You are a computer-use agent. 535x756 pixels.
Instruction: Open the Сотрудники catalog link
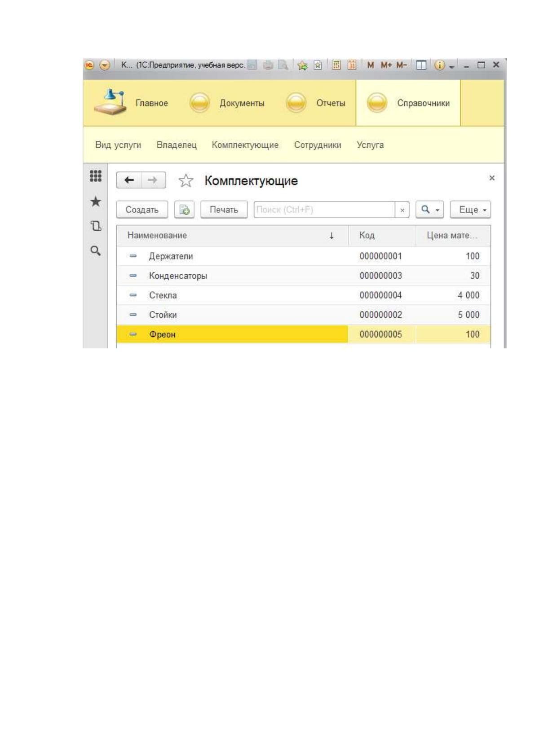pos(318,145)
